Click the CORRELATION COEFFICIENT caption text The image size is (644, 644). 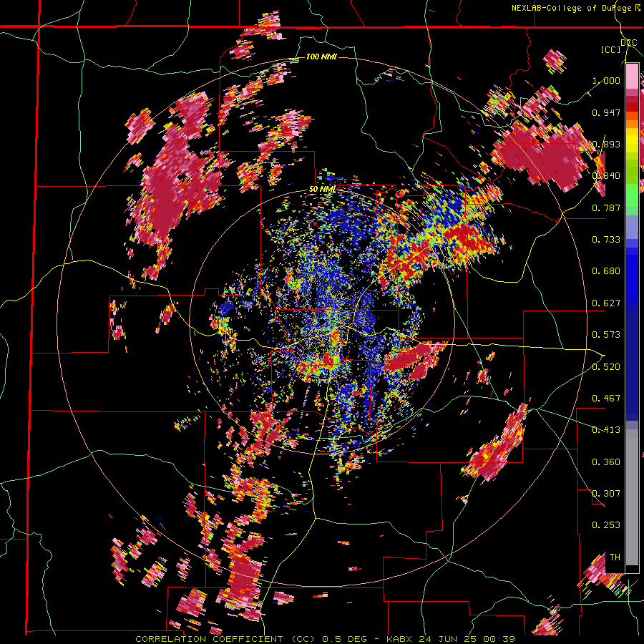click(x=209, y=639)
